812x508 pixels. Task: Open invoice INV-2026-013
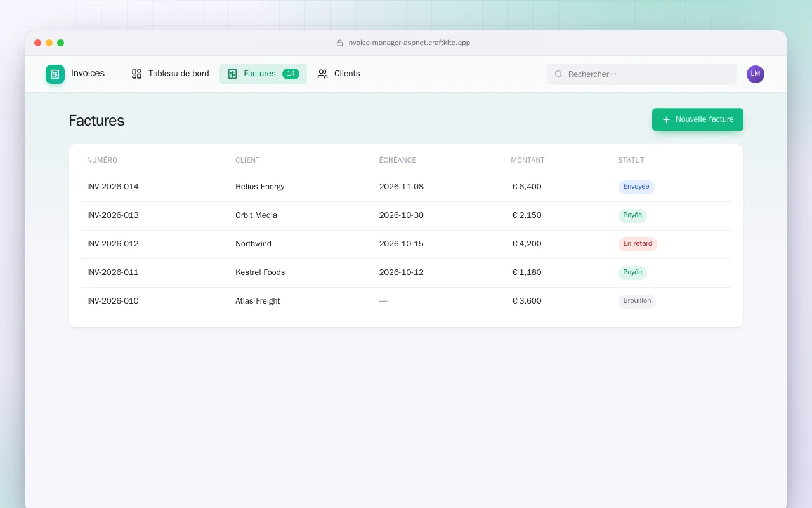pos(113,215)
